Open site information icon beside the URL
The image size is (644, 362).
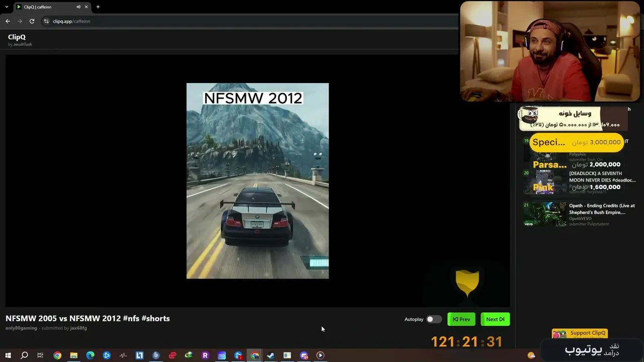[x=46, y=21]
